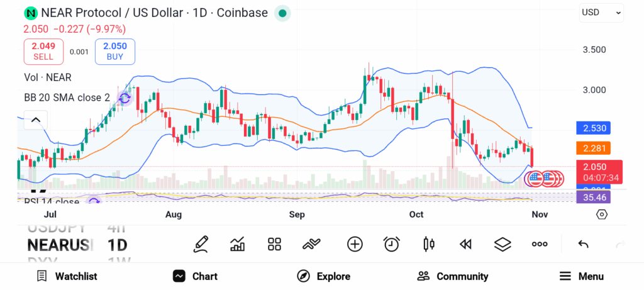Viewport: 644px width, 290px height.
Task: Open the layout grid icon
Action: pos(274,244)
